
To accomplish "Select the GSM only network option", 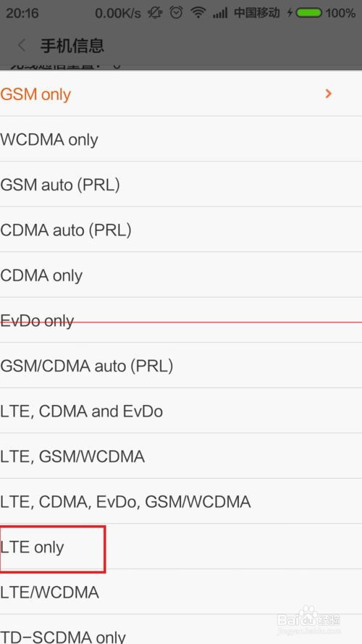I will pyautogui.click(x=181, y=93).
